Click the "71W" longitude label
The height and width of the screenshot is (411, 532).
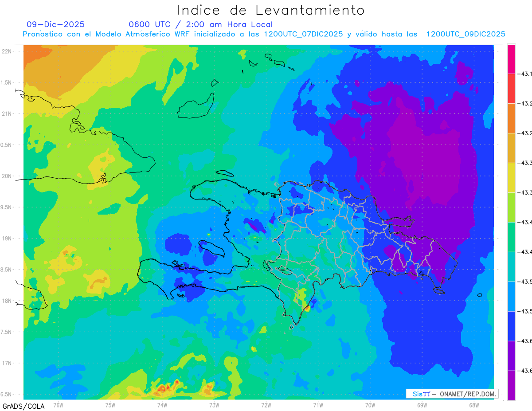point(318,405)
